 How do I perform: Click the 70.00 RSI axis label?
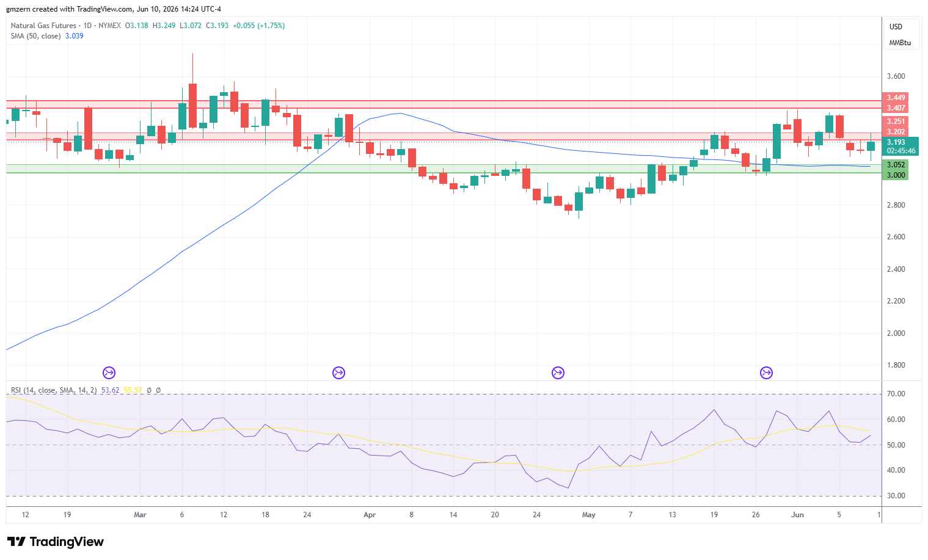[x=896, y=394]
